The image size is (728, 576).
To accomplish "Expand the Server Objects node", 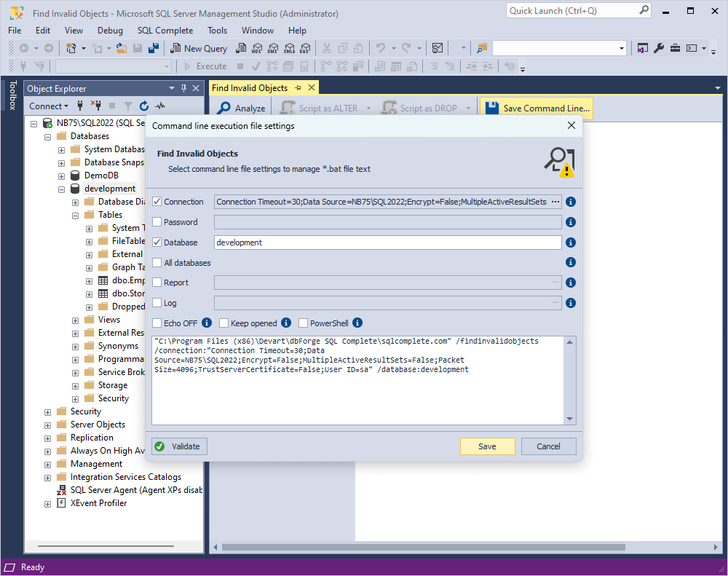I will tap(47, 425).
